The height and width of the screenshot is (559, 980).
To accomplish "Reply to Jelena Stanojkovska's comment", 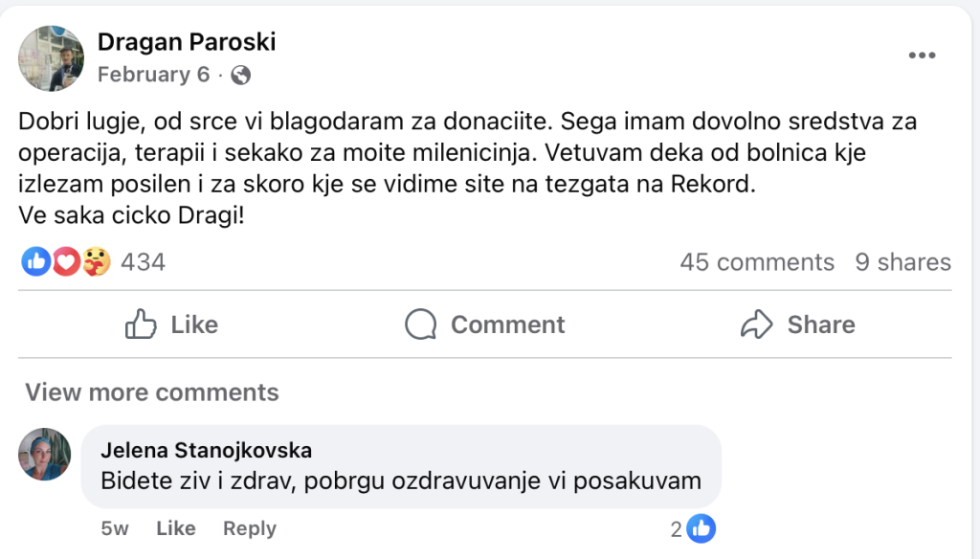I will point(249,528).
